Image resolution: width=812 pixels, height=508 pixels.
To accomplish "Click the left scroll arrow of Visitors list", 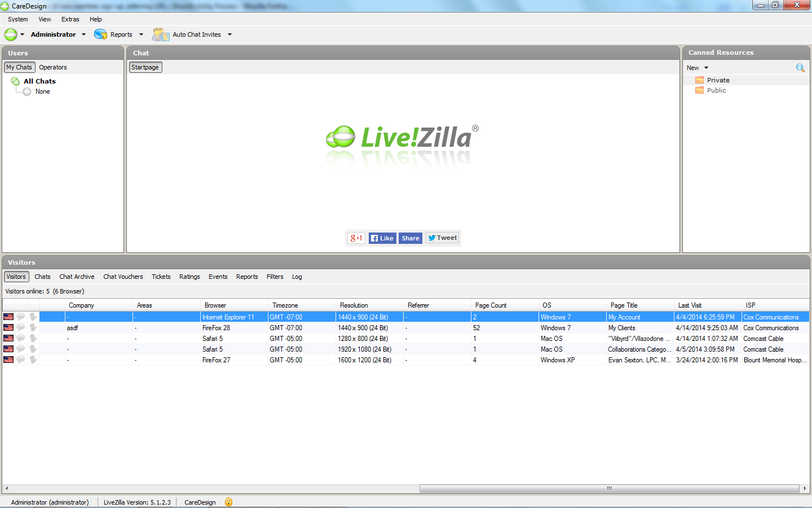I will [6, 489].
